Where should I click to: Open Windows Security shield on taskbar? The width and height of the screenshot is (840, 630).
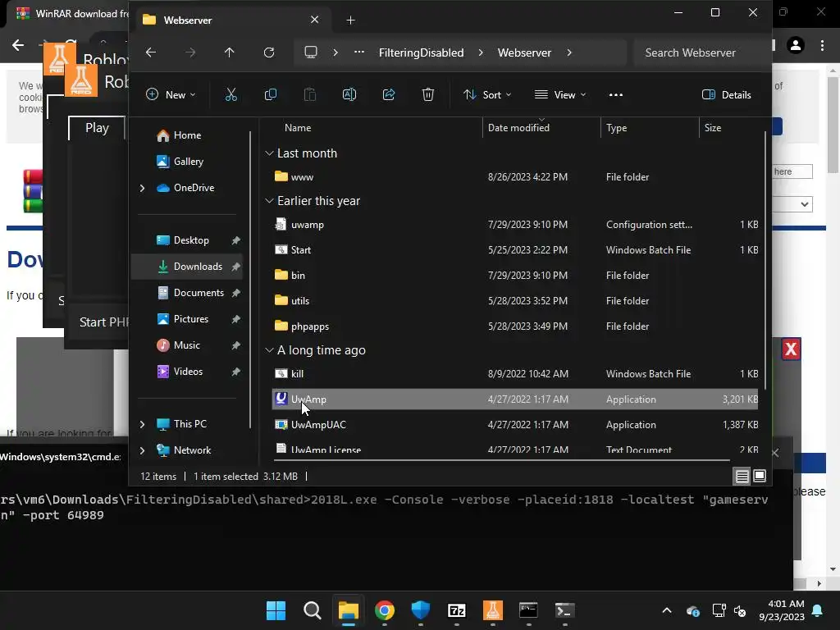(421, 610)
